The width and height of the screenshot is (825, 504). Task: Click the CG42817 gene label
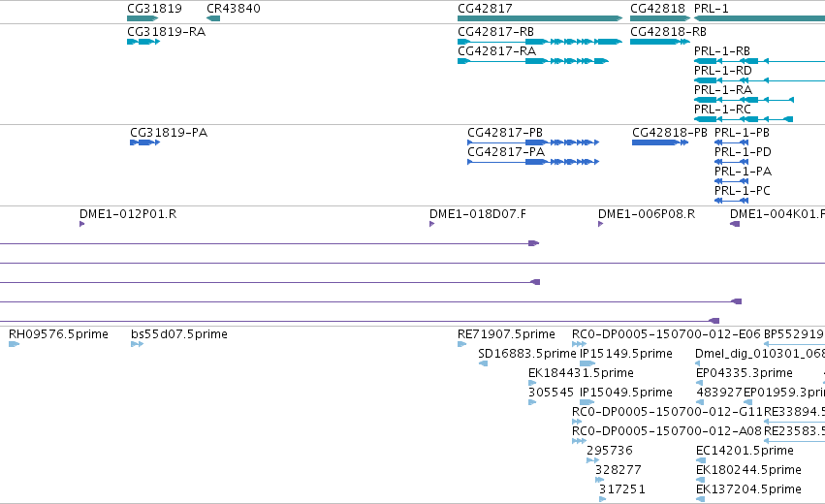pos(485,9)
